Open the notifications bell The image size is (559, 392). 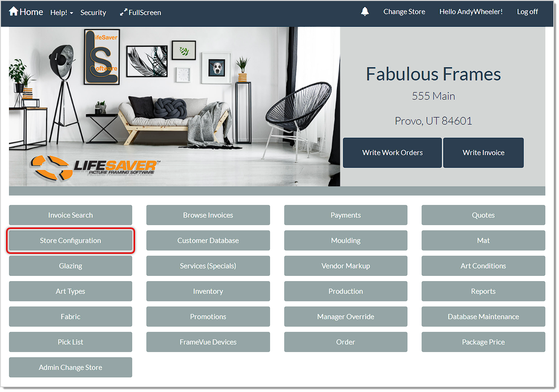[365, 11]
